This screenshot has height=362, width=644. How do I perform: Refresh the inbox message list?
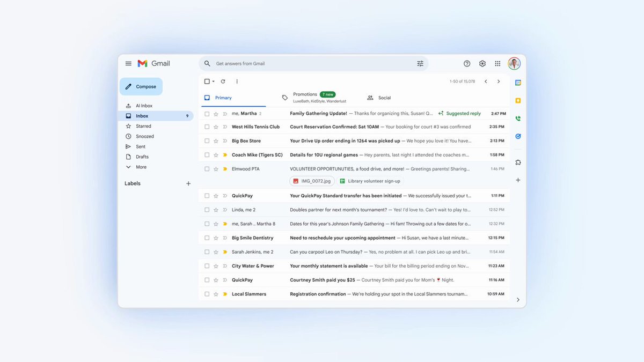click(x=223, y=82)
